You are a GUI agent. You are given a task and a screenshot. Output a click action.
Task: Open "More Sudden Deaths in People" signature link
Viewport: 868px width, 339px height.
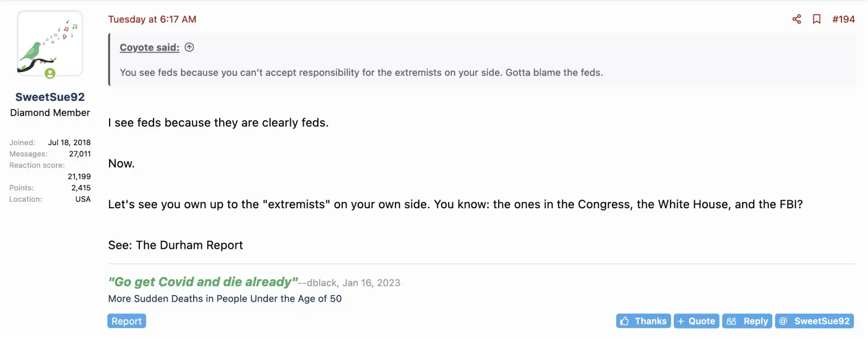pos(225,299)
